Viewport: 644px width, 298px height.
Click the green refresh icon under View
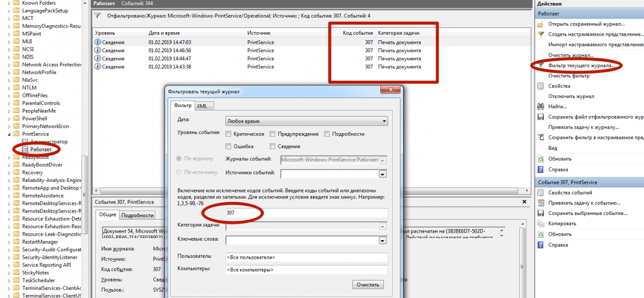(x=541, y=159)
